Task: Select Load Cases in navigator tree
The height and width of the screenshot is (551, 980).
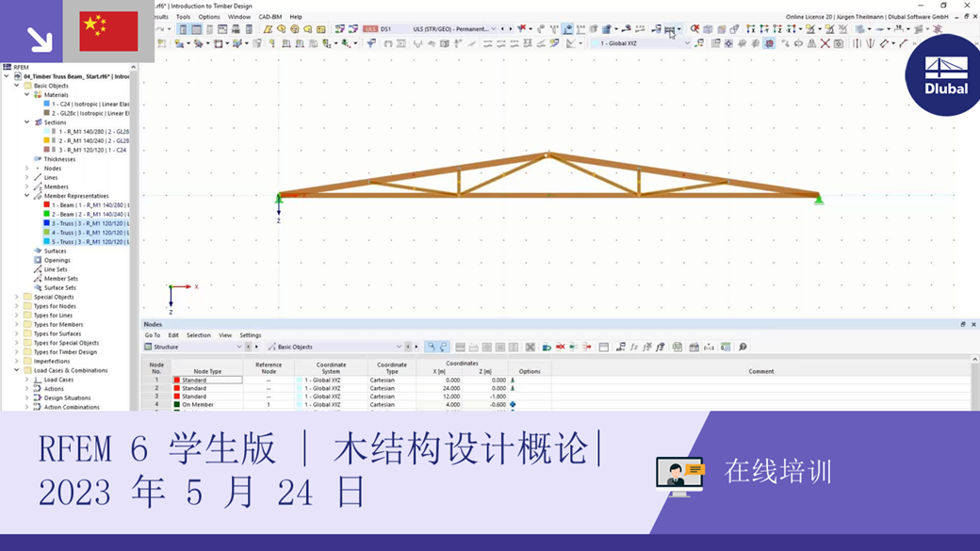Action: tap(58, 380)
